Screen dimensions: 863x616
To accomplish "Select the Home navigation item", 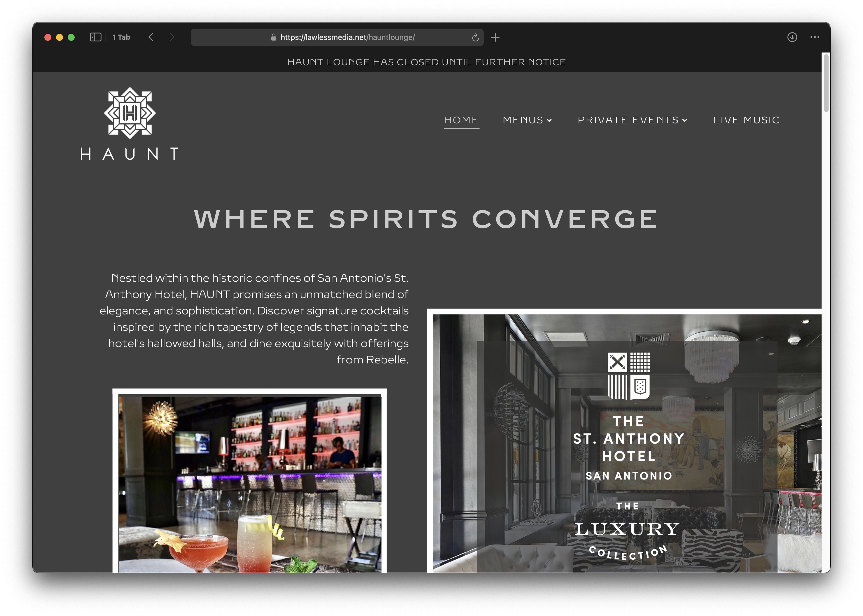I will point(461,120).
